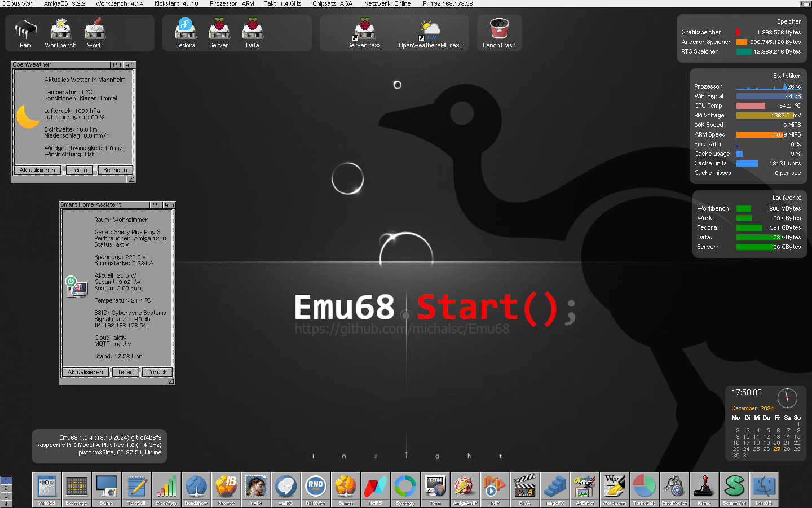Launch RNOXfer from the dock
Viewport: 812px width, 508px height.
(316, 489)
